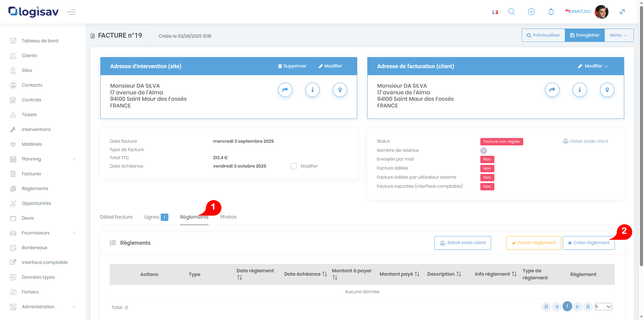The height and width of the screenshot is (320, 644).
Task: Open the search magnifier in header
Action: coord(512,12)
